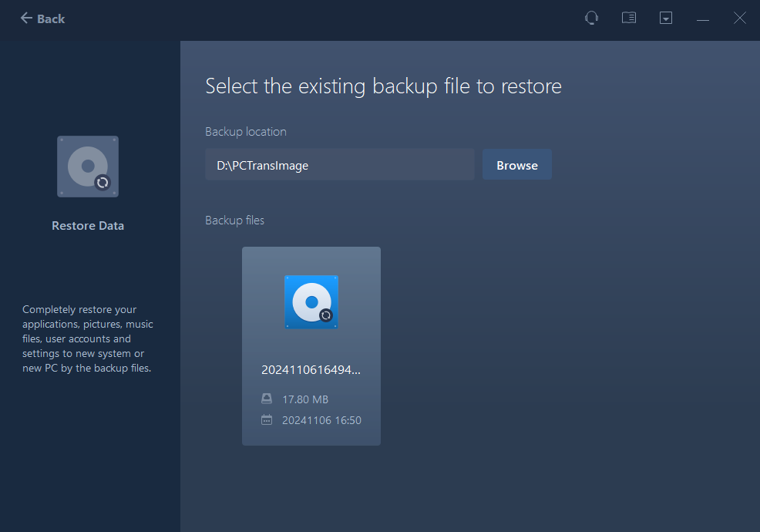Open the dropdown menu box icon
Image resolution: width=760 pixels, height=532 pixels.
[666, 19]
